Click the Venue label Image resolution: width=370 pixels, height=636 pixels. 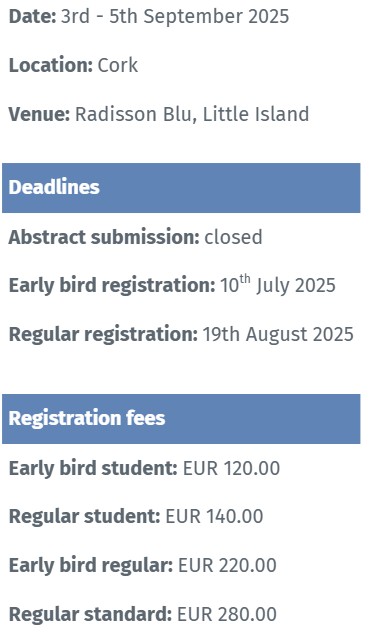coord(40,114)
